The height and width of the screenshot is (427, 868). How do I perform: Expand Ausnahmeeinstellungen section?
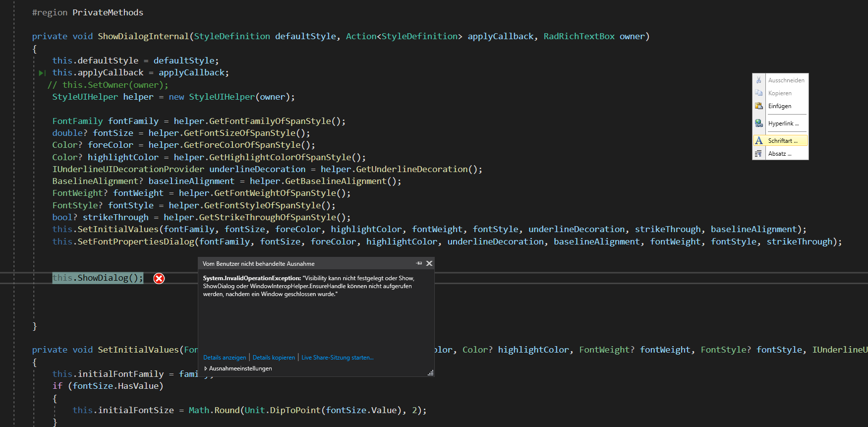(238, 368)
